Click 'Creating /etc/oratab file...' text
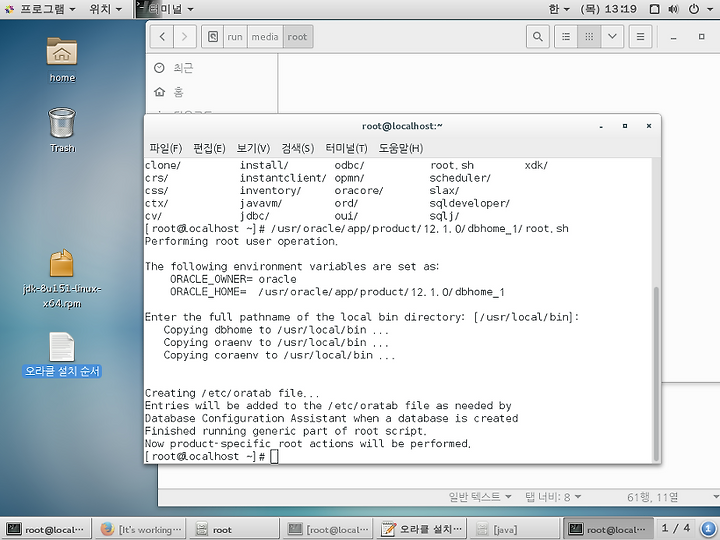 232,393
